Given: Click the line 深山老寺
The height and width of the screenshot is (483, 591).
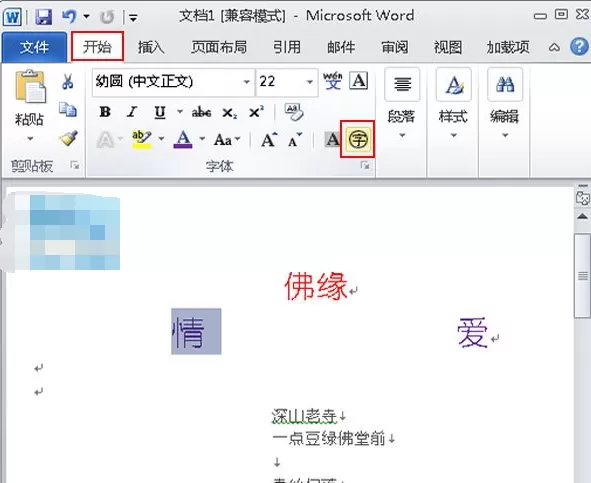Looking at the screenshot, I should tap(304, 416).
